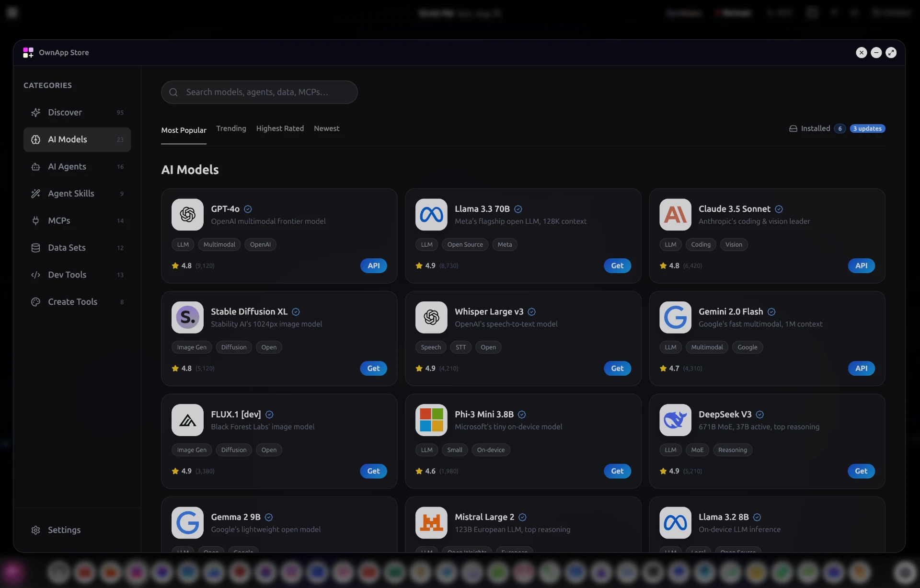This screenshot has height=588, width=920.
Task: Click the top-left desktop menu icon
Action: [12, 12]
